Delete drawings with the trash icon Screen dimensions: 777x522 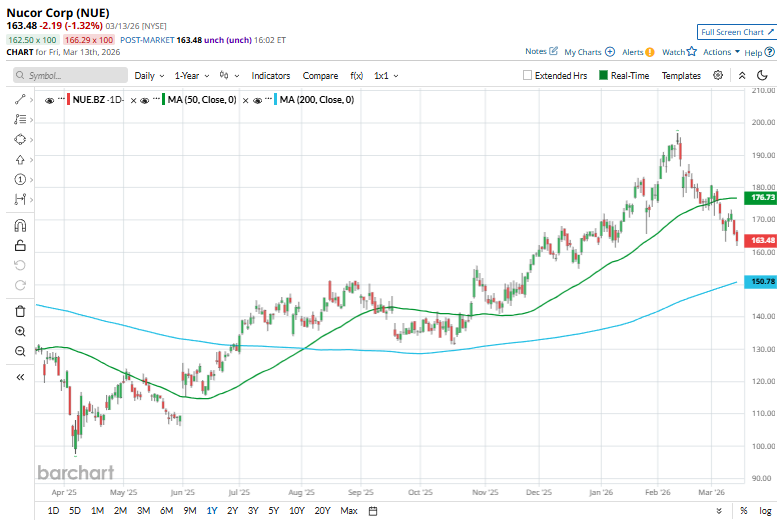(x=20, y=311)
